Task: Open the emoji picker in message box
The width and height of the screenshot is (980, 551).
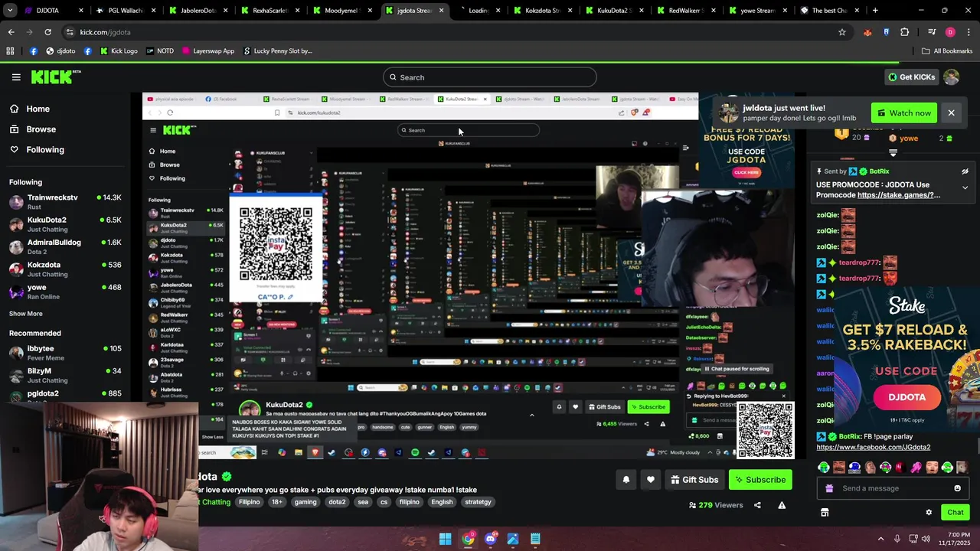Action: pos(957,488)
